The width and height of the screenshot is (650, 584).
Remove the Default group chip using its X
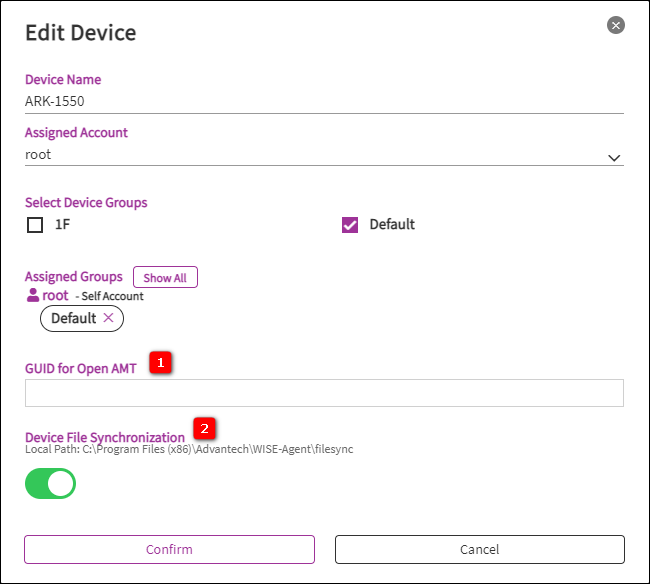coord(108,318)
